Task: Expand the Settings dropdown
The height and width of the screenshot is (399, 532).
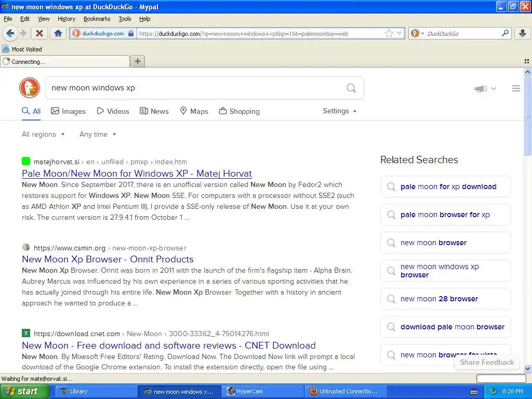Action: (340, 111)
